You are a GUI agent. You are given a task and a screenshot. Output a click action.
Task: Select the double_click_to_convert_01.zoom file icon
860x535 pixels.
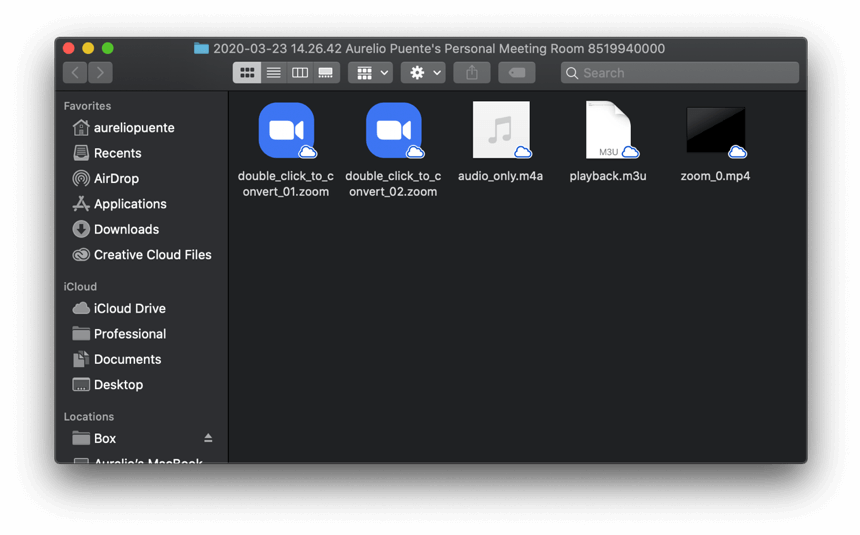pos(286,130)
